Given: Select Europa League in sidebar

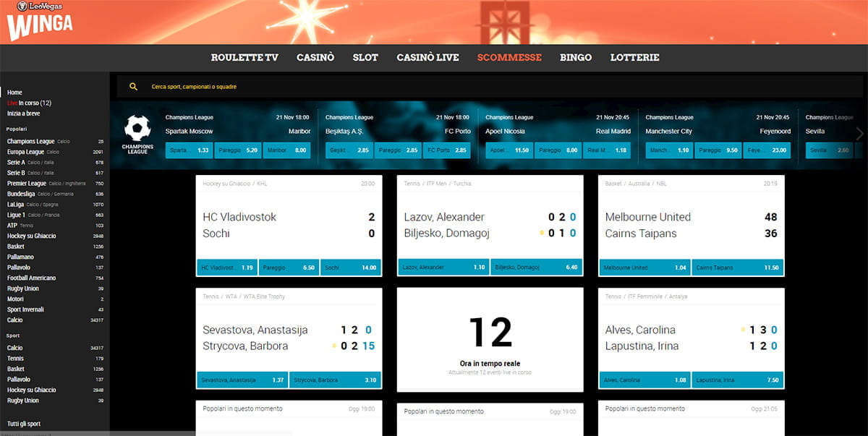Looking at the screenshot, I should [x=55, y=152].
